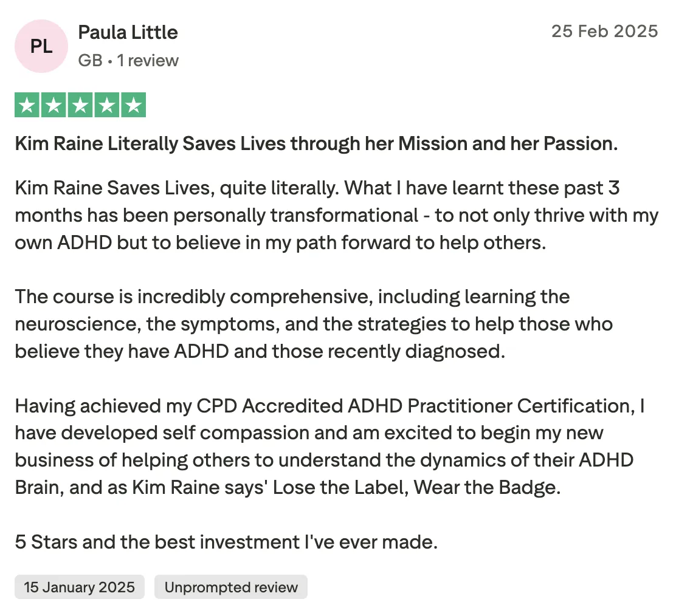Image resolution: width=676 pixels, height=616 pixels.
Task: Click the first green star
Action: 27,104
